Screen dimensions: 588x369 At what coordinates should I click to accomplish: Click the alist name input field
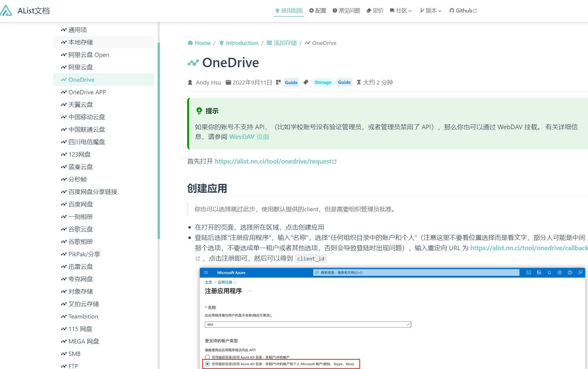click(308, 325)
